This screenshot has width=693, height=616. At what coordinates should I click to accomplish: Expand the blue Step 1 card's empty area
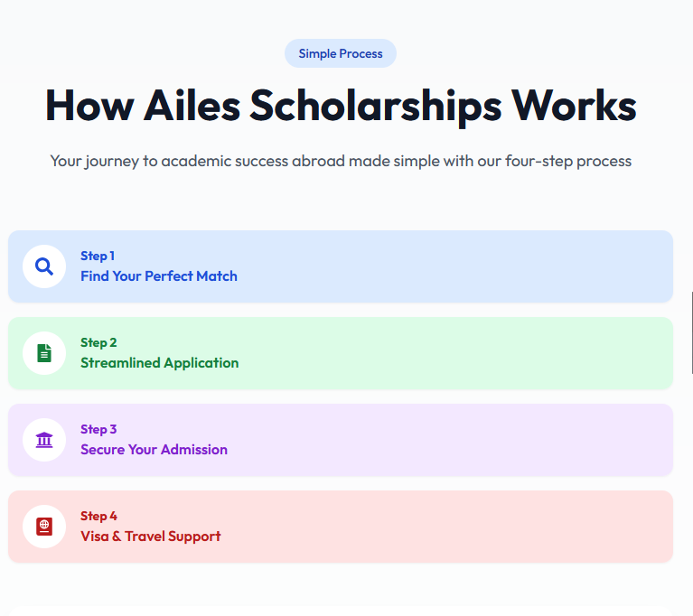tap(455, 266)
